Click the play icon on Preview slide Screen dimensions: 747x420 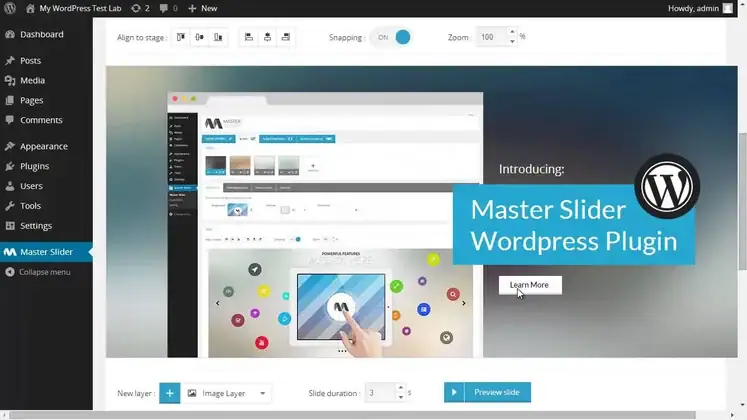(454, 392)
